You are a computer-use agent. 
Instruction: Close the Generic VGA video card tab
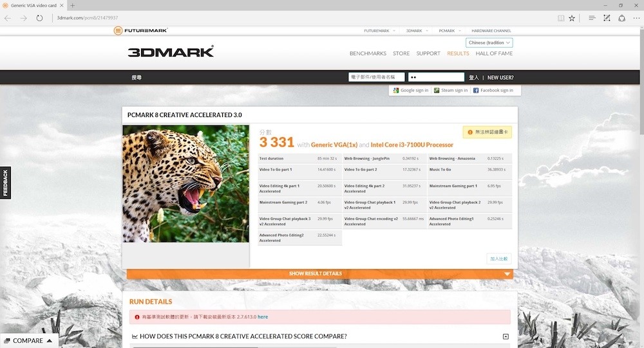coord(62,5)
